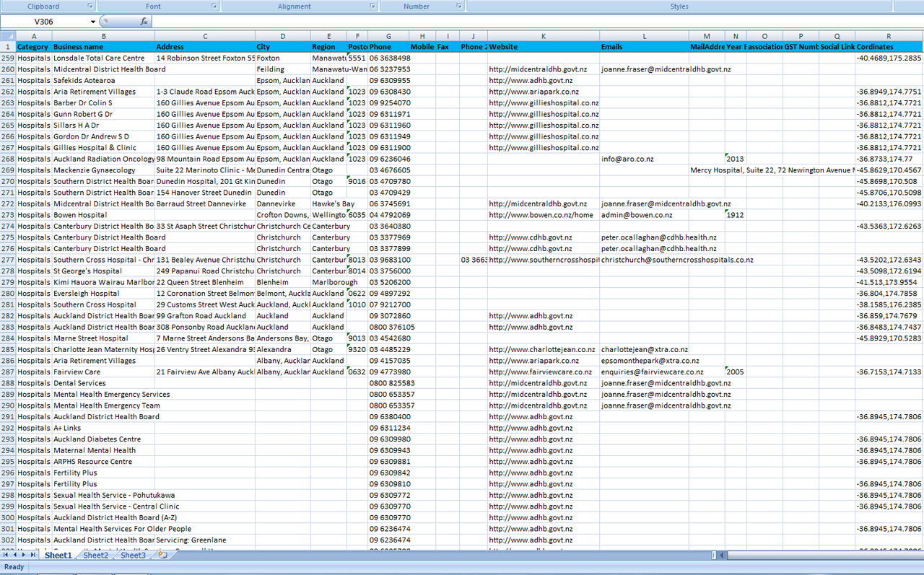Click the St George's Hospital cell

point(87,271)
